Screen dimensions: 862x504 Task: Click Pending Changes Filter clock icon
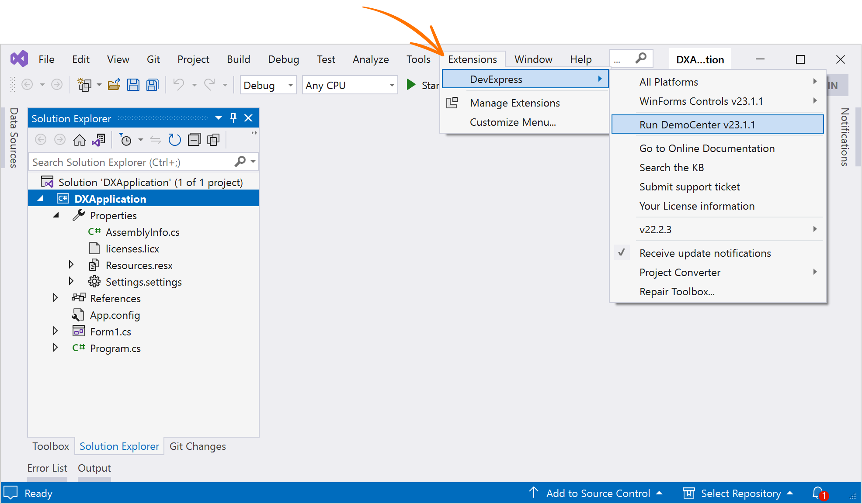125,140
